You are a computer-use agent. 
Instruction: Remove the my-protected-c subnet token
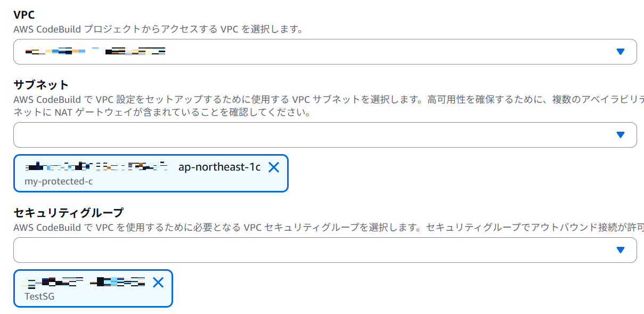click(x=273, y=167)
